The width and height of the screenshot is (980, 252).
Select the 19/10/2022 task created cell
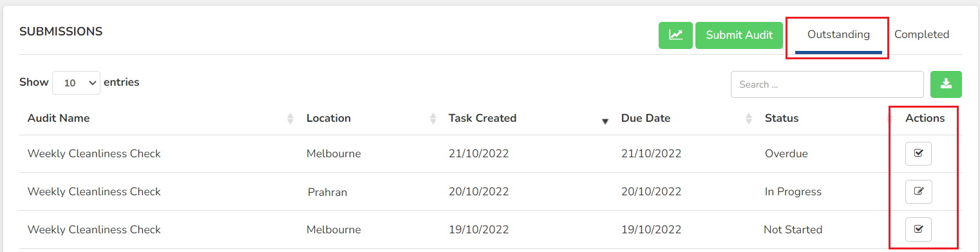(479, 229)
